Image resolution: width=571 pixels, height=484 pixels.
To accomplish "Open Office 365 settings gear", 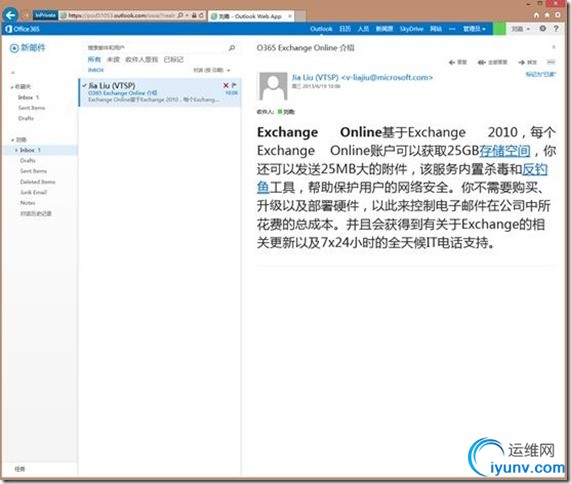I will click(543, 28).
